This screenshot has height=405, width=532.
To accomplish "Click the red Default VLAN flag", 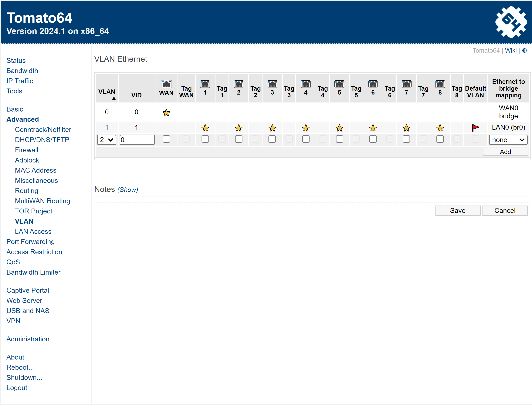I will 475,128.
